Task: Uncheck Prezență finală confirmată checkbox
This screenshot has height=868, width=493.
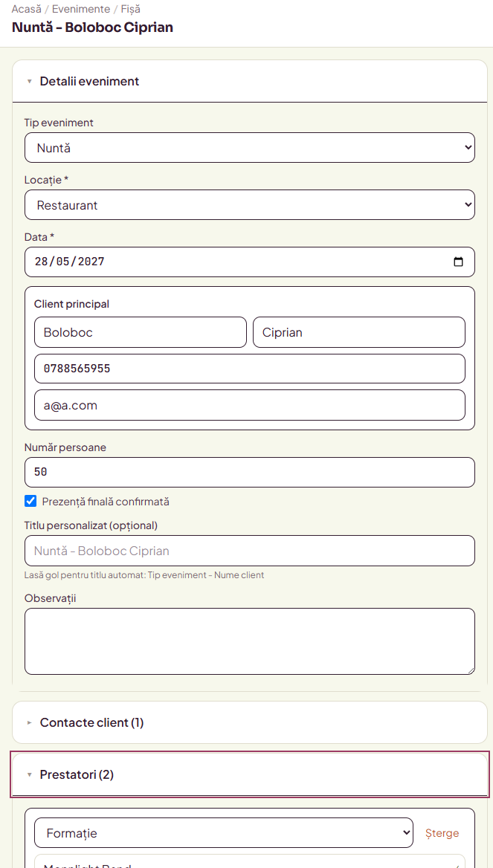Action: tap(30, 502)
